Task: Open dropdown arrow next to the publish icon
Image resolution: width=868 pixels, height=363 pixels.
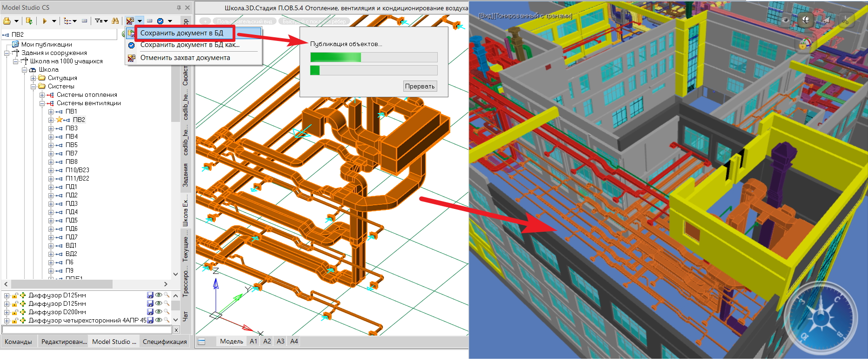Action: (16, 21)
